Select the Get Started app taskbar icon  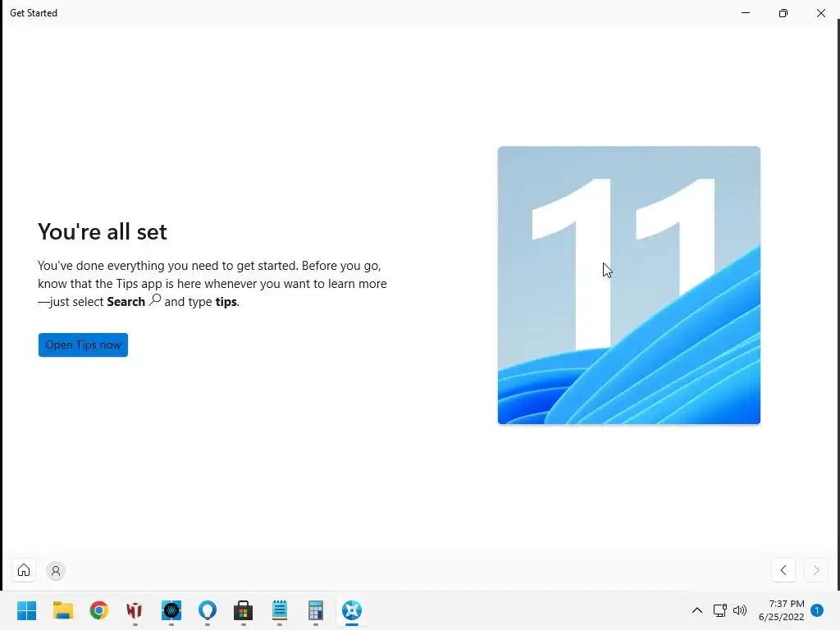coord(352,610)
